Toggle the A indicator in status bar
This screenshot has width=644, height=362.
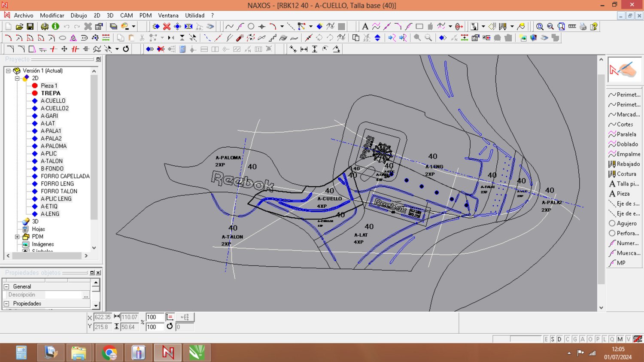click(583, 339)
